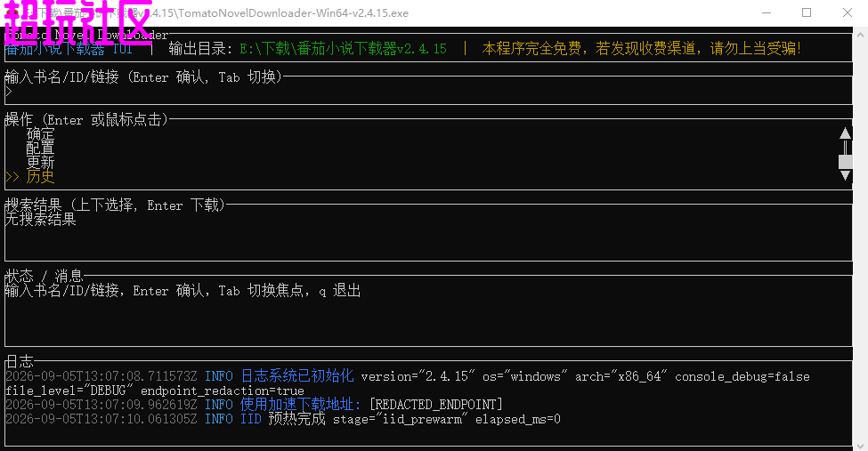Click the 日志 panel heading
The image size is (868, 451).
[20, 361]
